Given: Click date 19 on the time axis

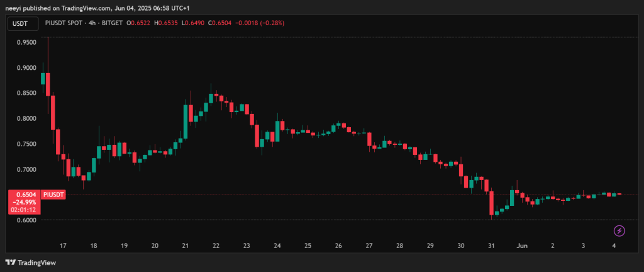Looking at the screenshot, I should (124, 246).
